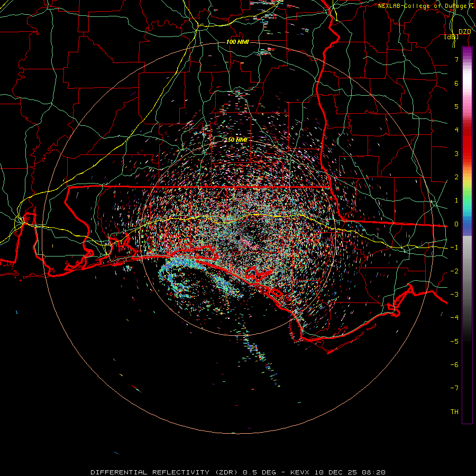Click the 6 value on color scale

[456, 84]
